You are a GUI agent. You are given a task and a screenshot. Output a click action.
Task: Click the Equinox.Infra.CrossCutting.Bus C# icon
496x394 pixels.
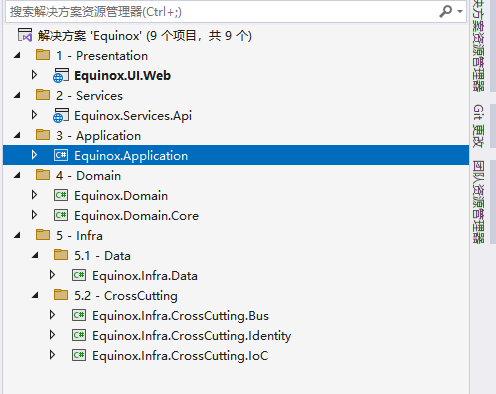pos(79,315)
